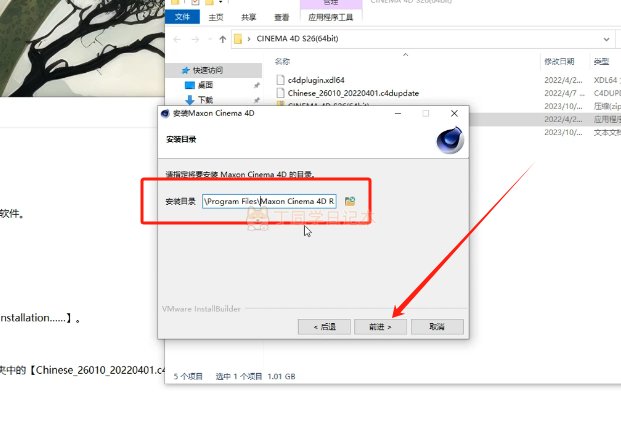Click the 后退 (Back) button in installer
The image size is (621, 445).
[x=324, y=327]
